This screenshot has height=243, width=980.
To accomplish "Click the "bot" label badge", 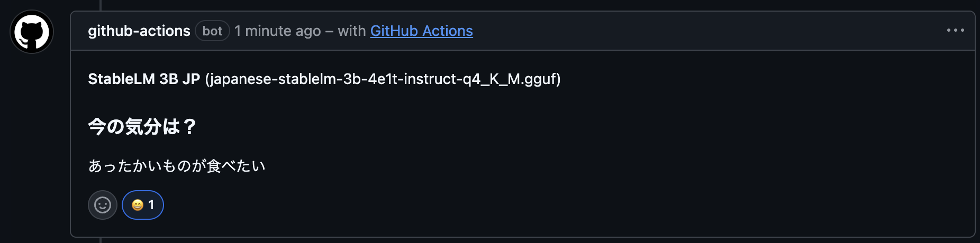I will pos(212,31).
